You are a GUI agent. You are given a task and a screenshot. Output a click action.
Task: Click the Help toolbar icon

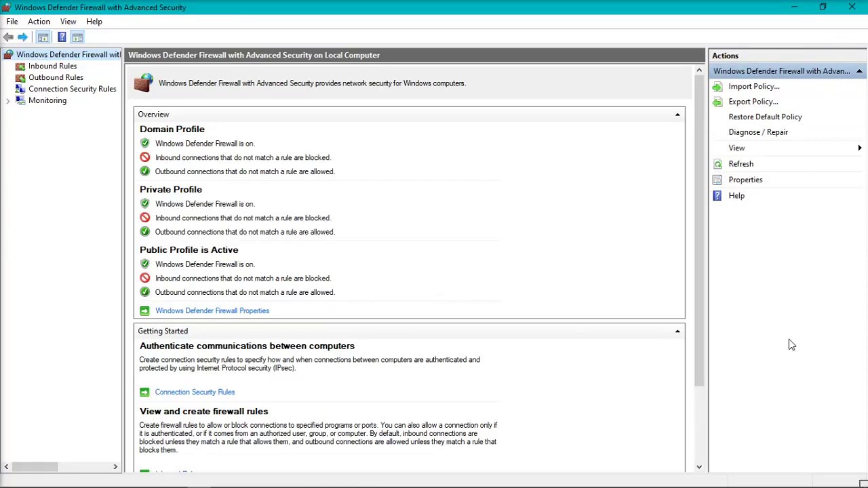pos(62,37)
